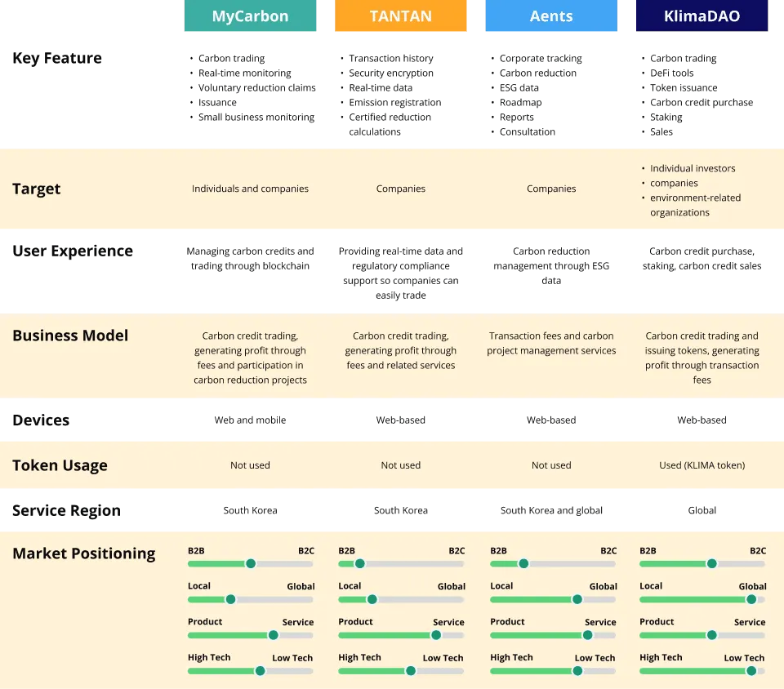Click 'Staking' under KlimaDAO

(x=666, y=117)
